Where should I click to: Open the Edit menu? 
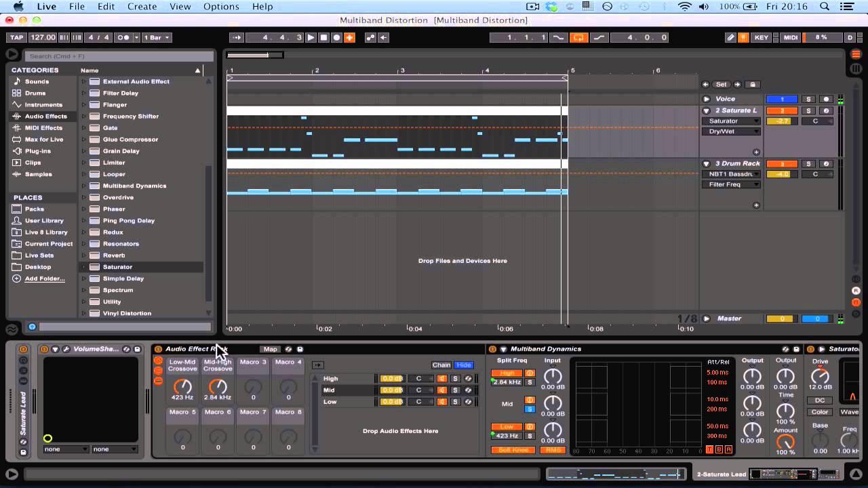point(106,6)
